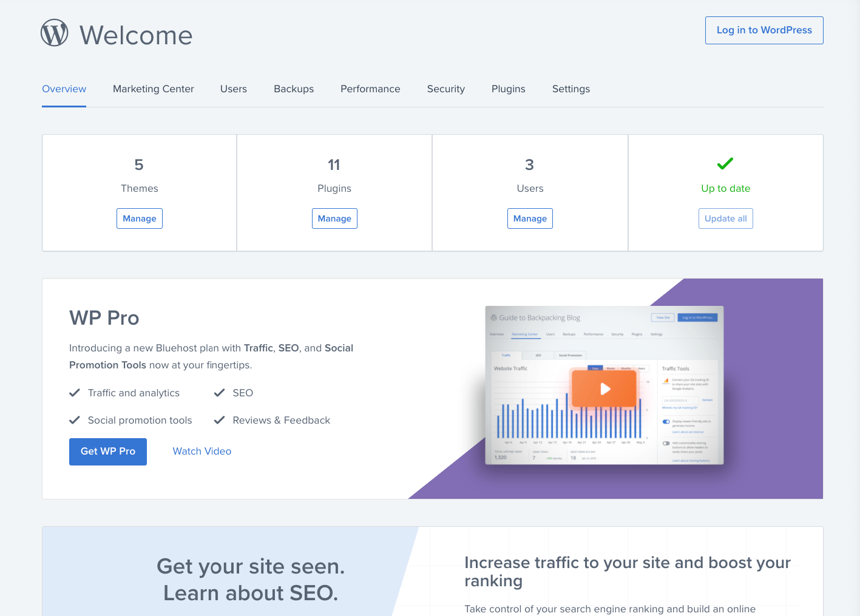Switch to the Marketing Center tab

[154, 89]
